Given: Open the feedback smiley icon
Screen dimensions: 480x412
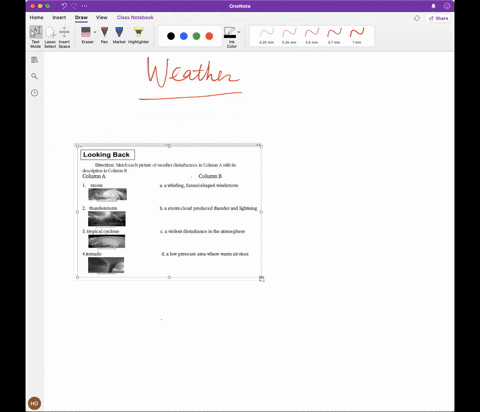Looking at the screenshot, I should click(447, 6).
